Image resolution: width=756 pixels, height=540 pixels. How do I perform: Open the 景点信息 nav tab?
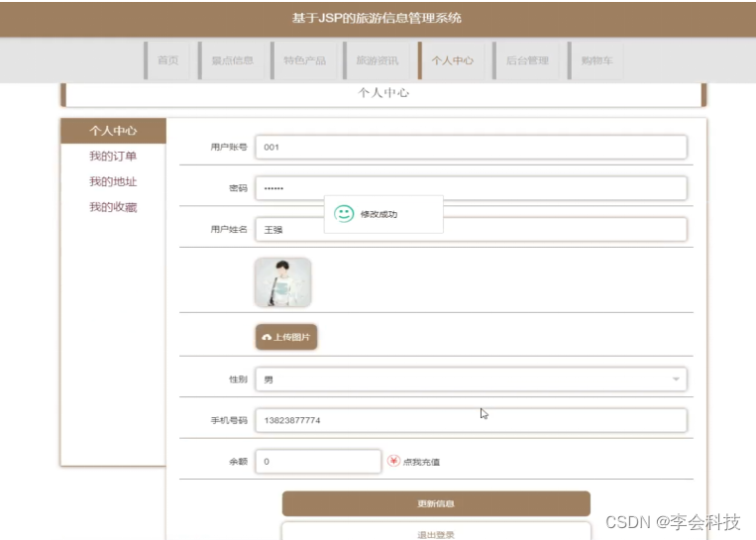coord(232,60)
